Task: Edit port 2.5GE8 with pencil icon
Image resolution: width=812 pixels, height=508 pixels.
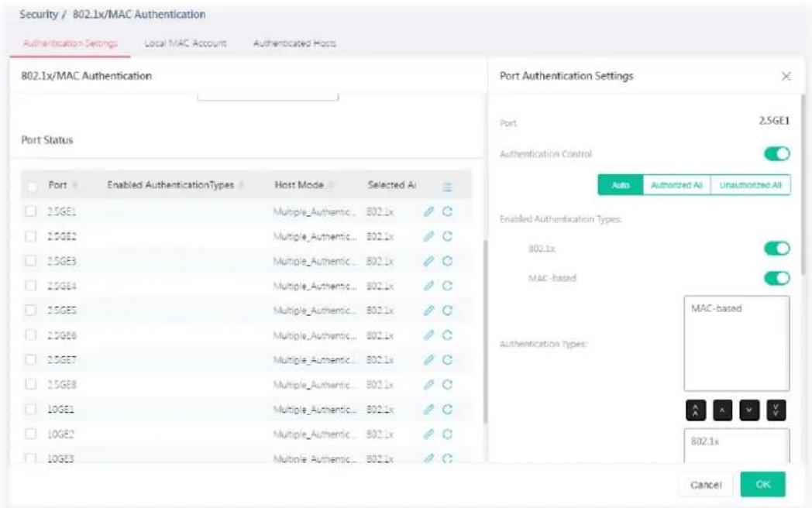Action: 428,385
